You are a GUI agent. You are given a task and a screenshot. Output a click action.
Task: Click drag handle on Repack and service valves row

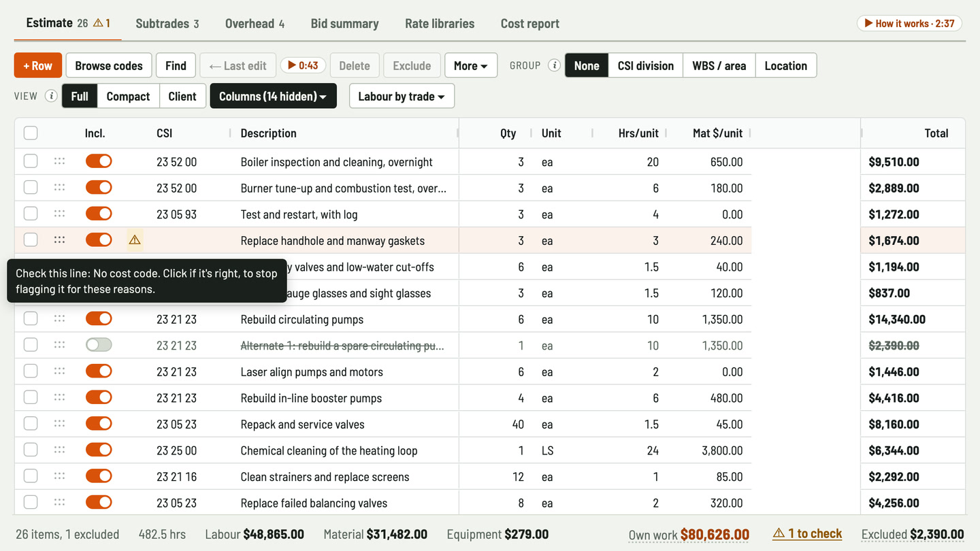59,423
